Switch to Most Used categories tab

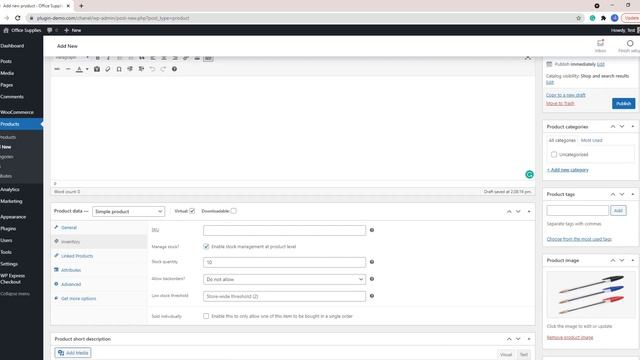pyautogui.click(x=591, y=140)
